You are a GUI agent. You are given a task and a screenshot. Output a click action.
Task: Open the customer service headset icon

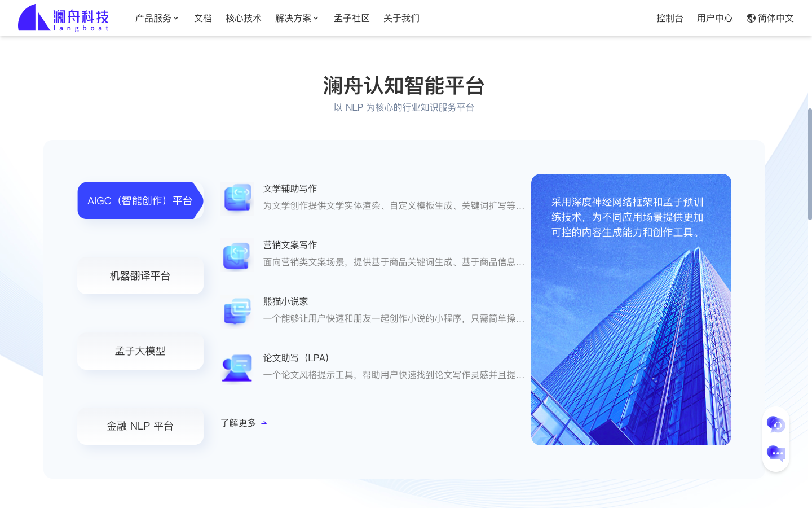click(776, 424)
